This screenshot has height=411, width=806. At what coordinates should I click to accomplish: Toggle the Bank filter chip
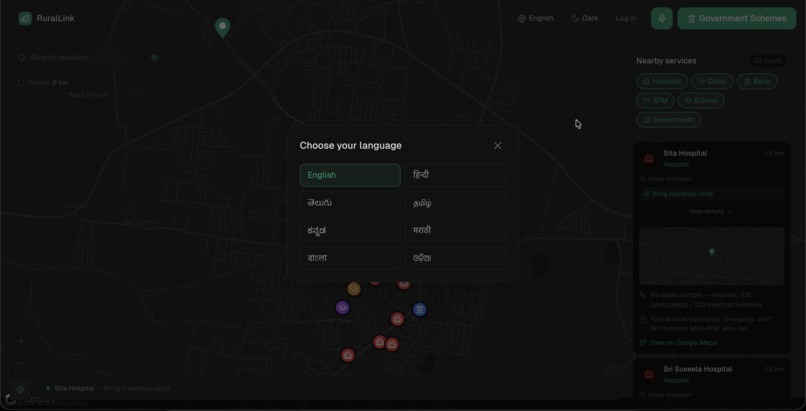[757, 81]
